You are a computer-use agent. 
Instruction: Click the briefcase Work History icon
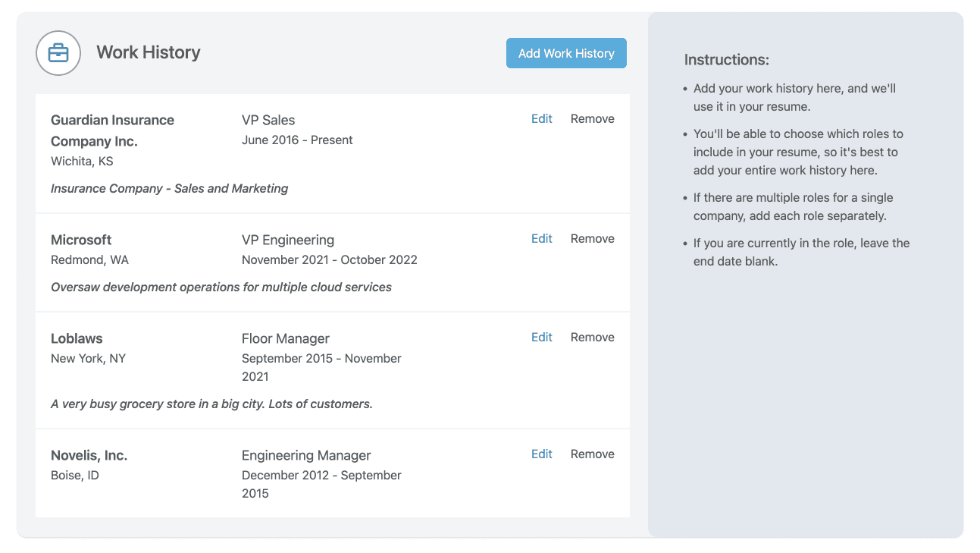coord(58,53)
